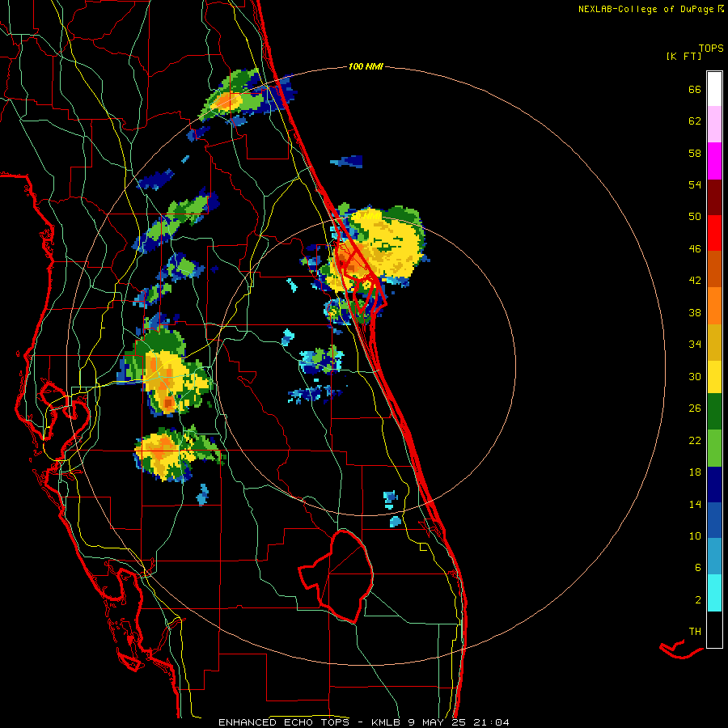The height and width of the screenshot is (728, 728).
Task: Click the "26" legend value
Action: [695, 408]
